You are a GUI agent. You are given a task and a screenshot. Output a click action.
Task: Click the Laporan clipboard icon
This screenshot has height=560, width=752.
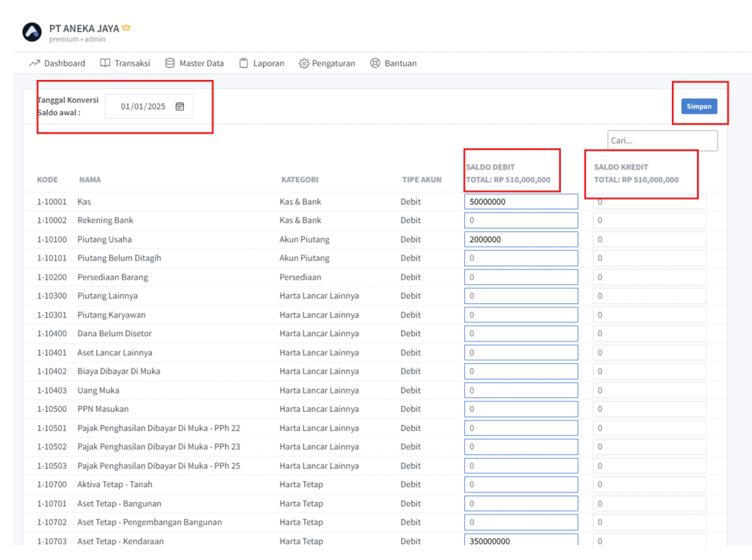(244, 63)
